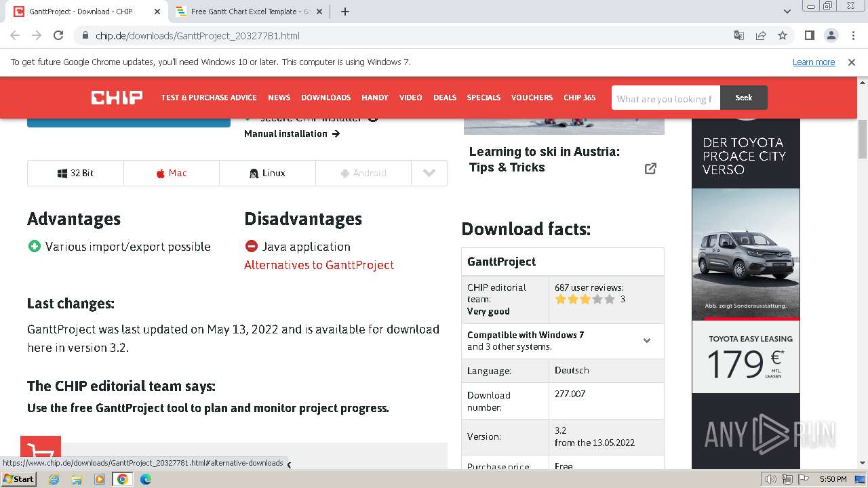The image size is (868, 488).
Task: Click the page vertical scrollbar thumb
Action: 863,140
